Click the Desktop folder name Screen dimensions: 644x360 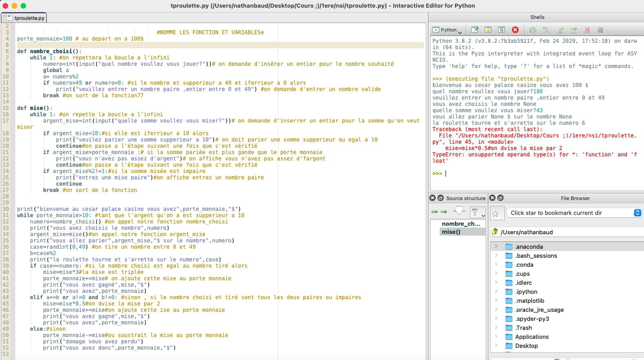527,346
